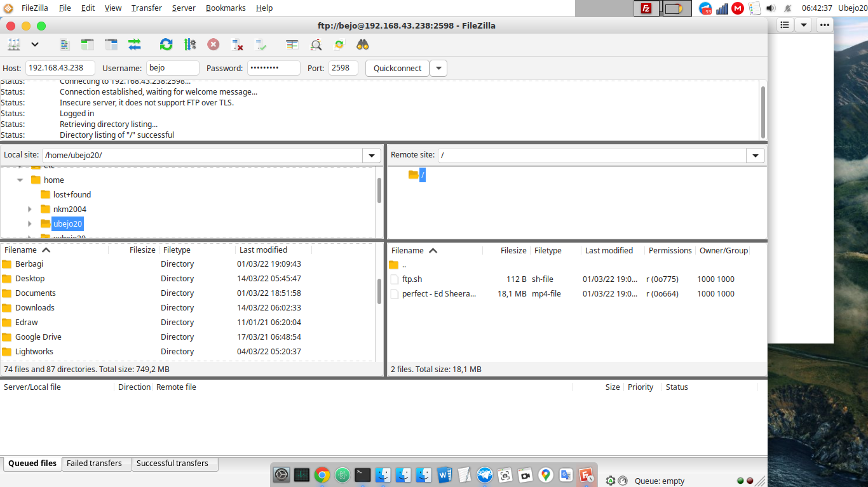Screen dimensions: 868x487
Task: Click the Username input field
Action: (x=173, y=68)
